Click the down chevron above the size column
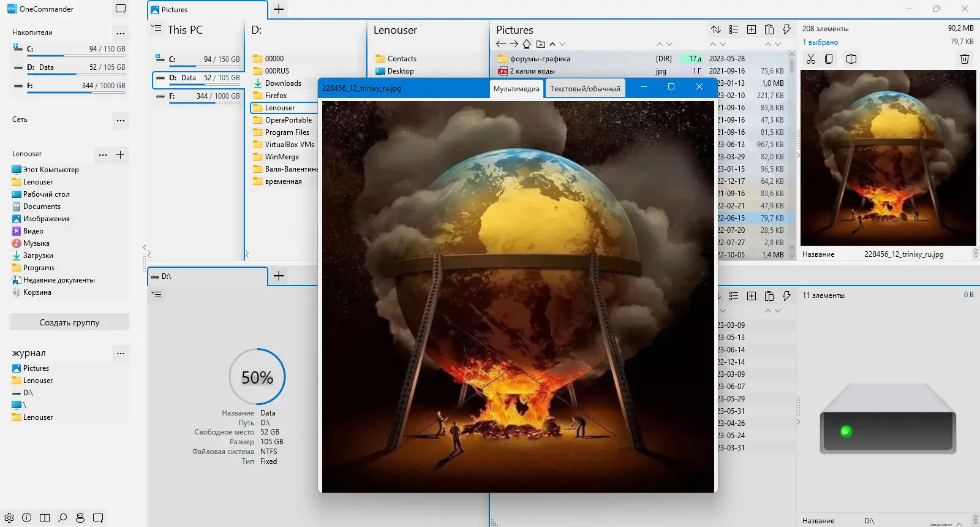Screen dimensions: 980x527 point(778,44)
